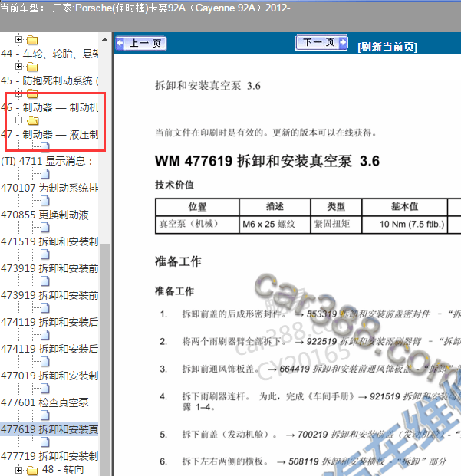The image size is (461, 476).
Task: Select tree item 45 - 防抱死制动系统
Action: 50,80
